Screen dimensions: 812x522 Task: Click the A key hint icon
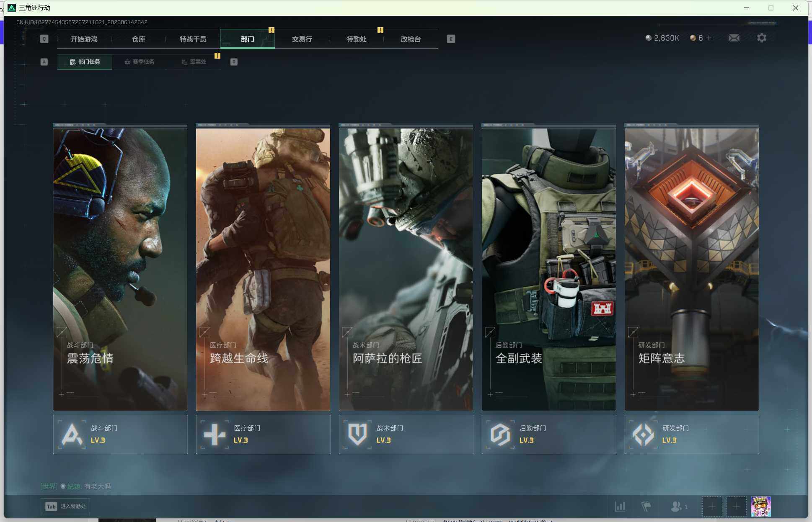(44, 62)
